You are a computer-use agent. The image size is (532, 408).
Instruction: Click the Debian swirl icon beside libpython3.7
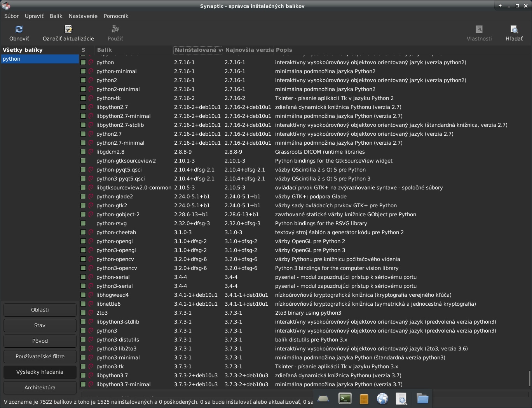(91, 375)
